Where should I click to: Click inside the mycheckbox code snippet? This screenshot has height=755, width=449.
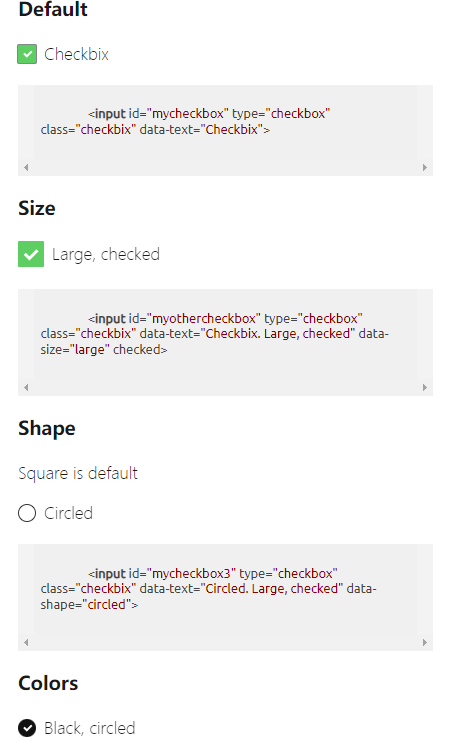[225, 122]
